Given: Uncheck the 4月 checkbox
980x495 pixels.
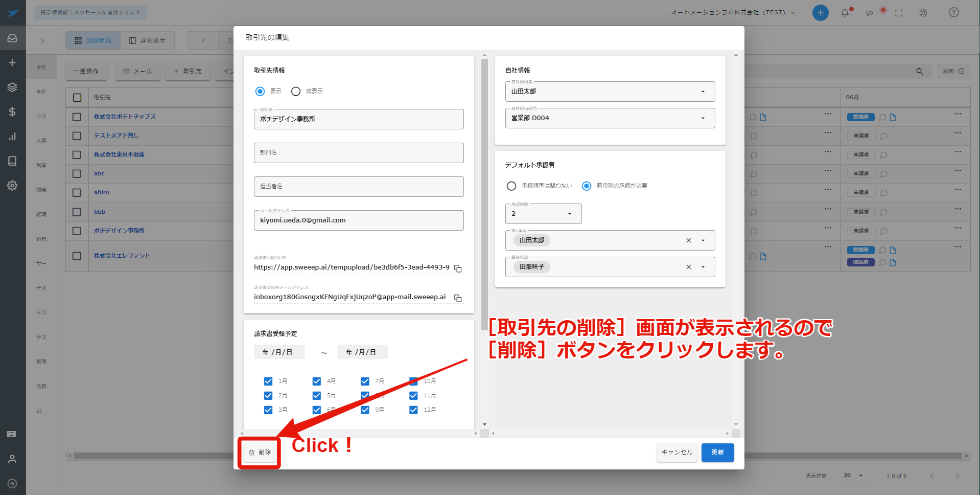Looking at the screenshot, I should 317,381.
